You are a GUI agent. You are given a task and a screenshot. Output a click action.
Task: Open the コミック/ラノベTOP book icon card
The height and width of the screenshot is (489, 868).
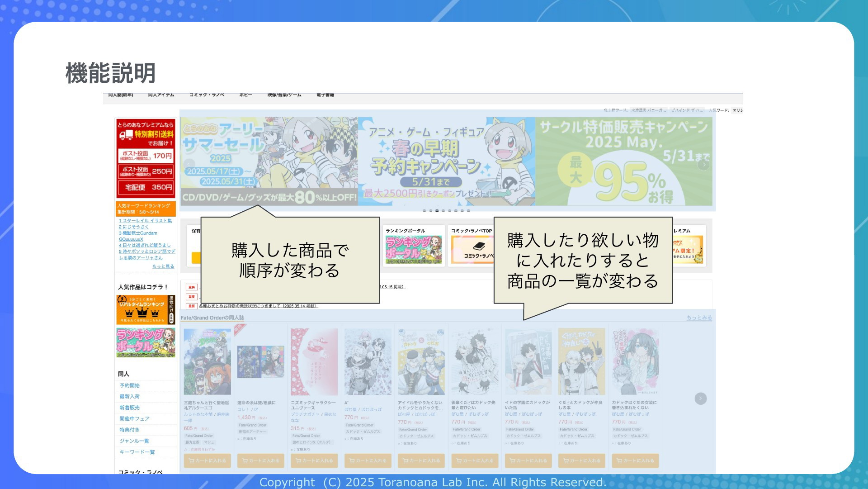pos(472,250)
